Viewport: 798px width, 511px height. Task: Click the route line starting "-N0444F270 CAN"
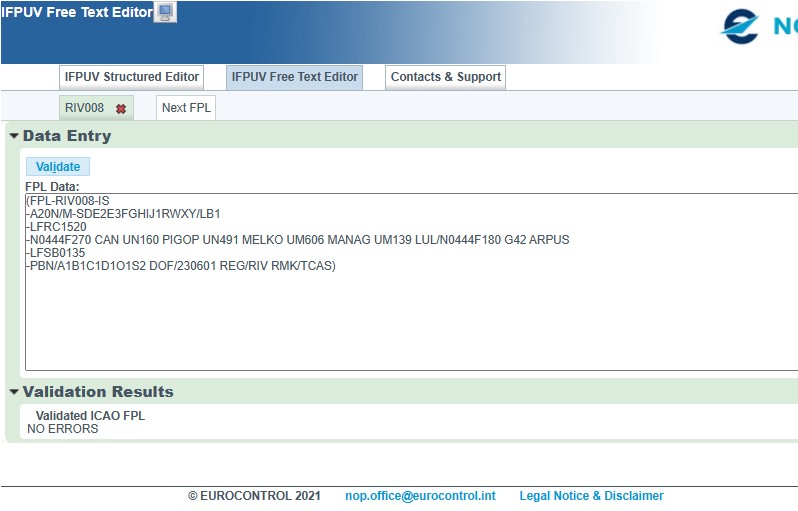point(298,240)
